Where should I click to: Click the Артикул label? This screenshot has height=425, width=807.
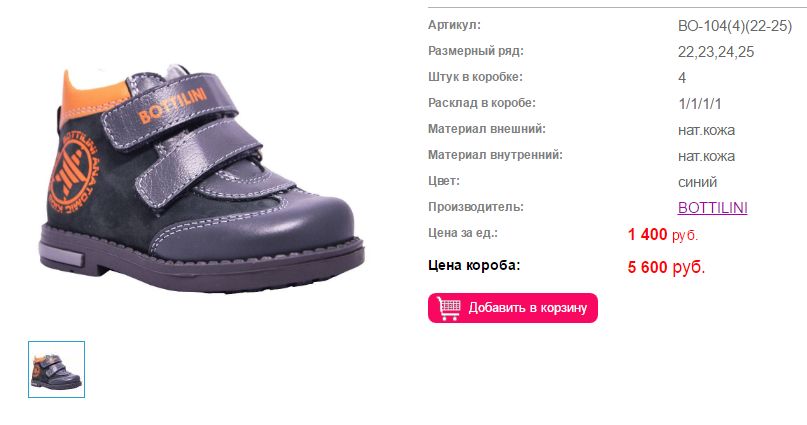(454, 25)
